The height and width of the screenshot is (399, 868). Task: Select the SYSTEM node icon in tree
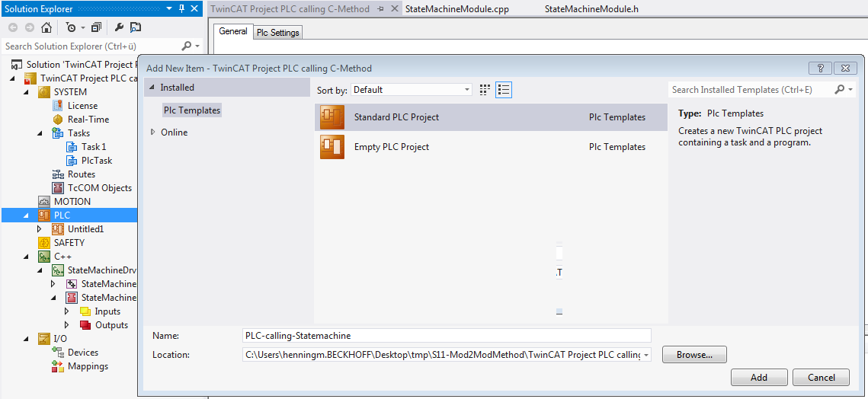point(44,92)
